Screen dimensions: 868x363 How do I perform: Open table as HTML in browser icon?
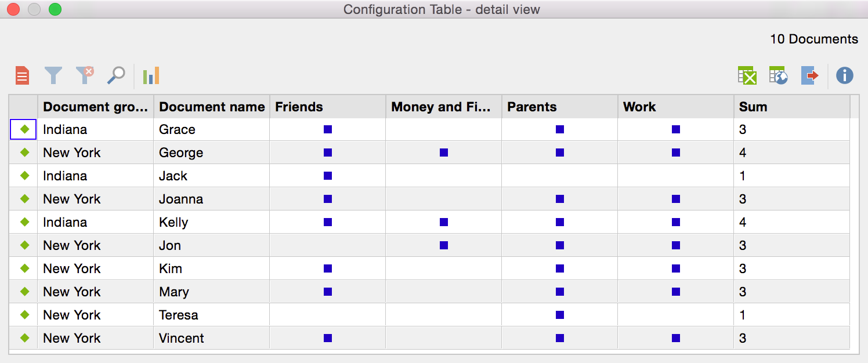pyautogui.click(x=778, y=75)
